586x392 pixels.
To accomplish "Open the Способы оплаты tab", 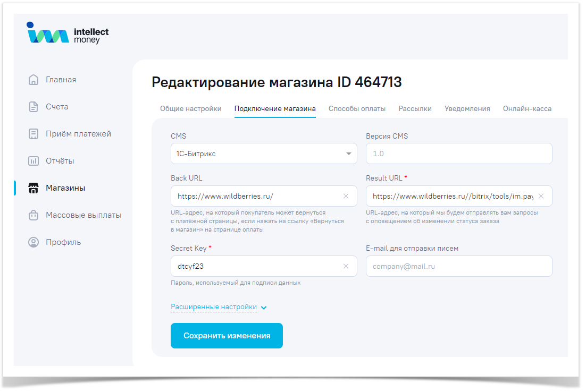I will tap(357, 108).
